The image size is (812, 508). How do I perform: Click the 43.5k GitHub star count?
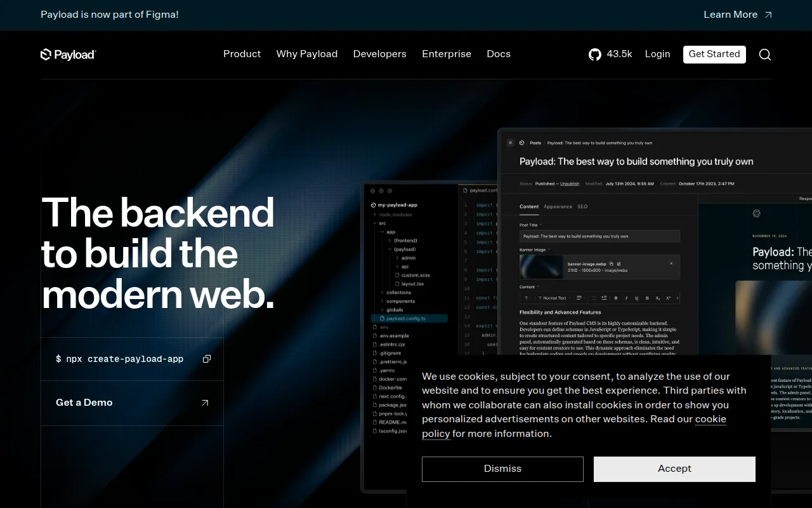coord(619,54)
